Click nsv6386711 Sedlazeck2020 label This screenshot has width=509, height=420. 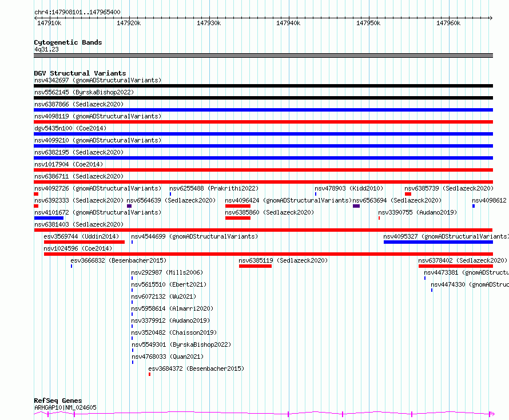point(79,176)
